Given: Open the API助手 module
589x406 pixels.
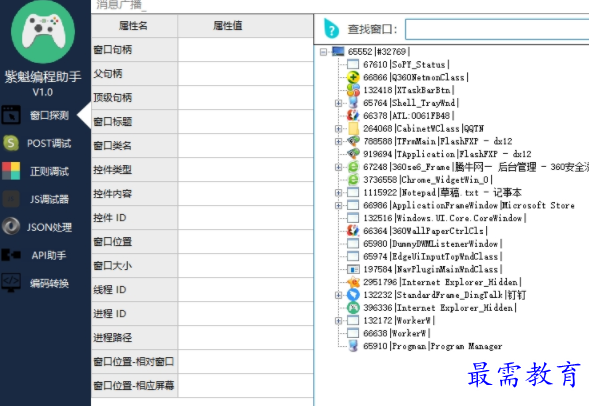Looking at the screenshot, I should pyautogui.click(x=49, y=255).
